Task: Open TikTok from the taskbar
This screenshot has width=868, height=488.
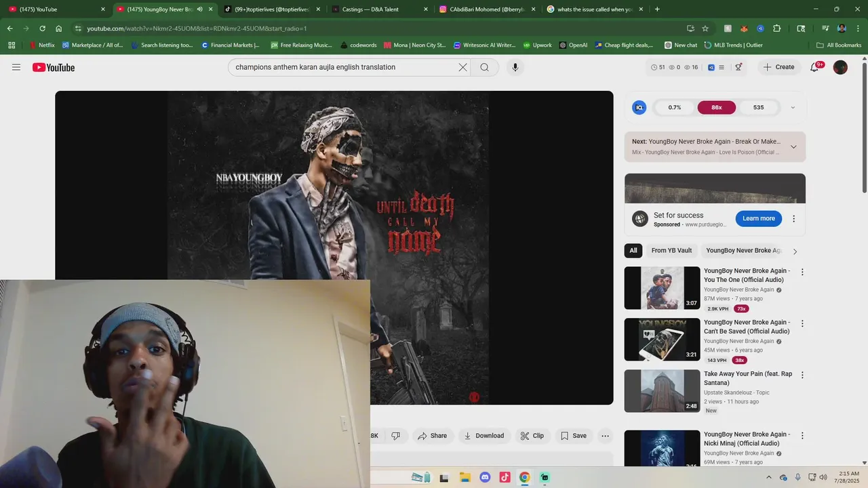Action: click(x=505, y=477)
